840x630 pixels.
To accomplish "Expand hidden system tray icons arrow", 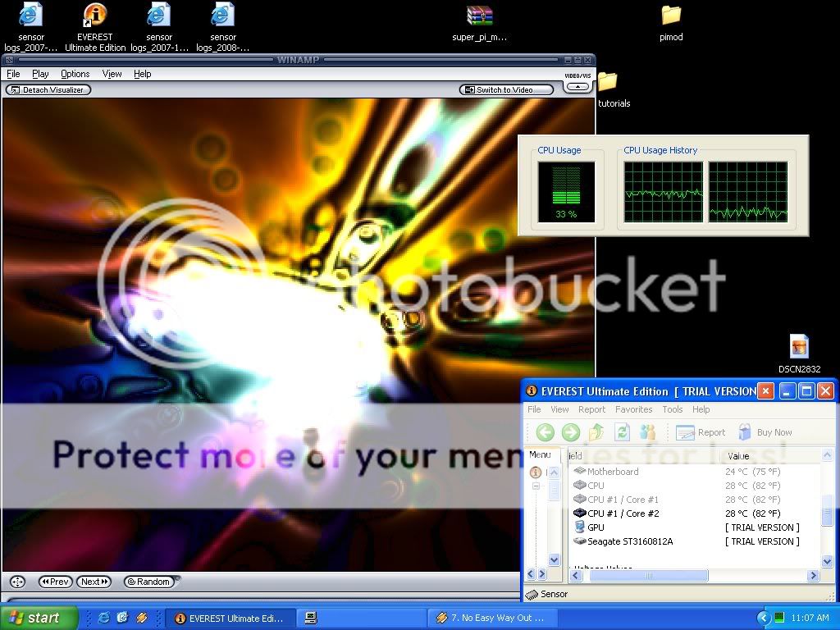I will (764, 618).
